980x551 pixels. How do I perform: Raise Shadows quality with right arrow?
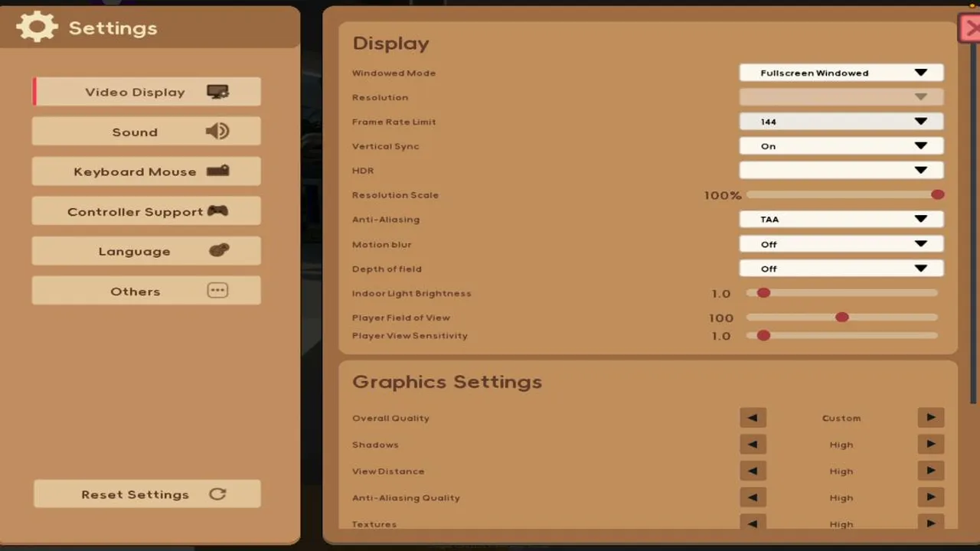click(x=931, y=445)
